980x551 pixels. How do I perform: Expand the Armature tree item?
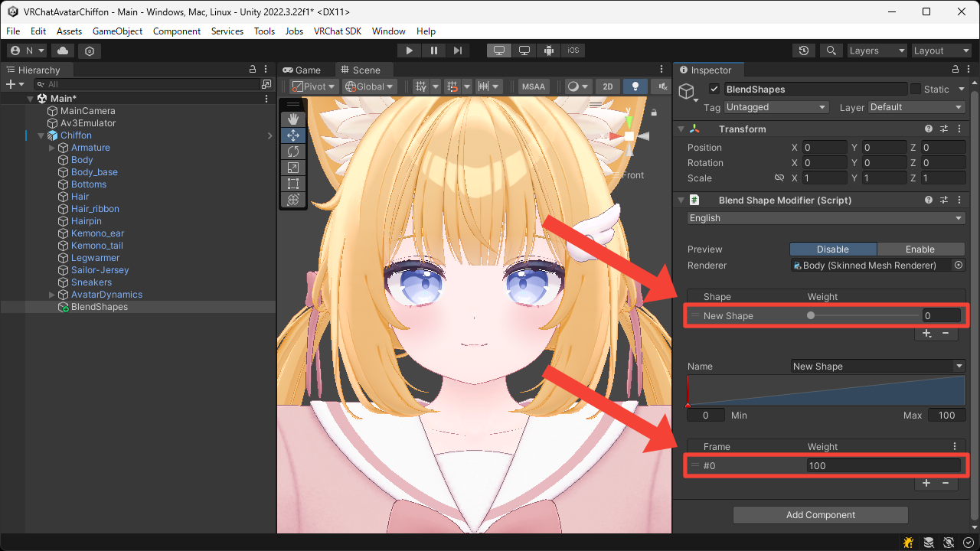(52, 148)
